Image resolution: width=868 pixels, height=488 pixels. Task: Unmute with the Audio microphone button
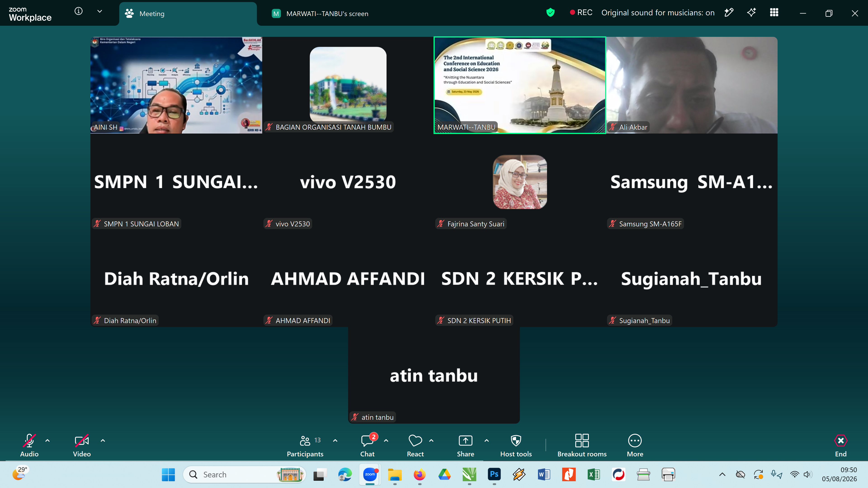click(29, 445)
